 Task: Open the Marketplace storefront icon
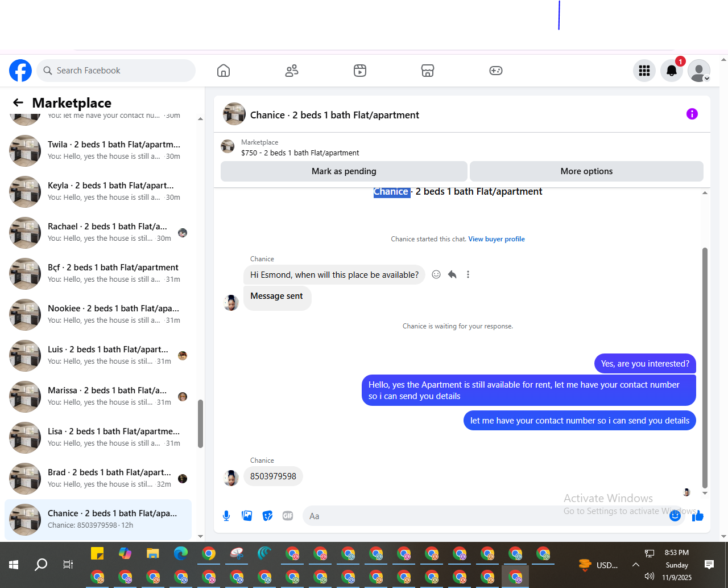[428, 71]
